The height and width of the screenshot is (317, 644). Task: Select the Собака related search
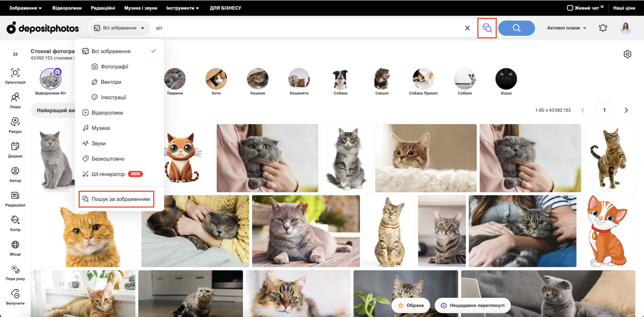pos(341,81)
